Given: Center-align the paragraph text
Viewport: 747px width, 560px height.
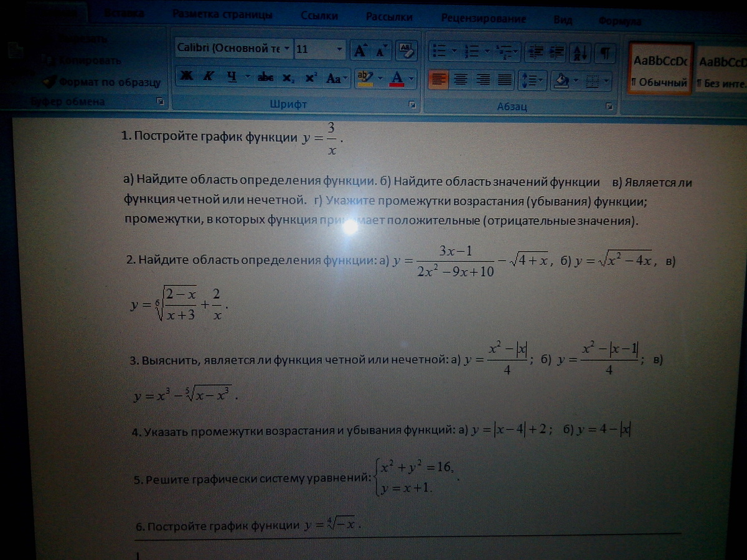Looking at the screenshot, I should (x=461, y=79).
